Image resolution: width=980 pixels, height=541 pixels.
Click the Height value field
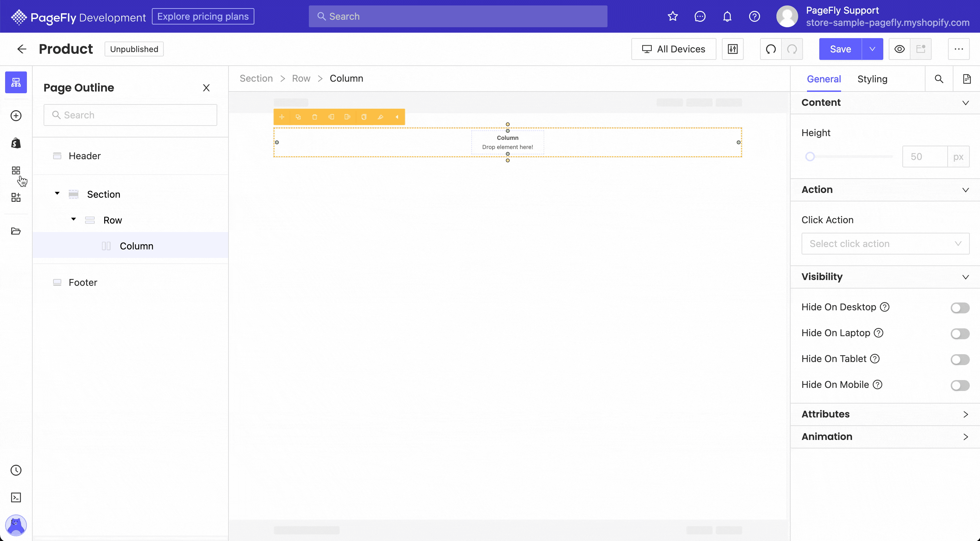click(x=925, y=157)
